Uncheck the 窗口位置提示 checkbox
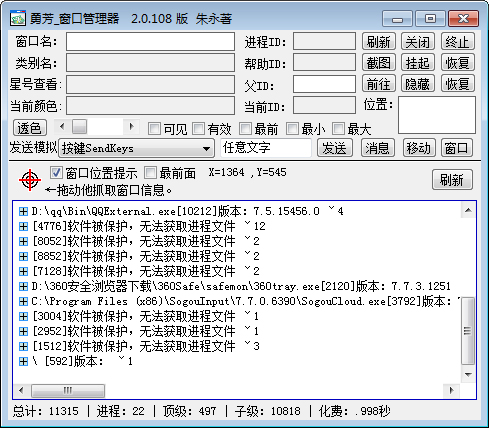 click(56, 173)
